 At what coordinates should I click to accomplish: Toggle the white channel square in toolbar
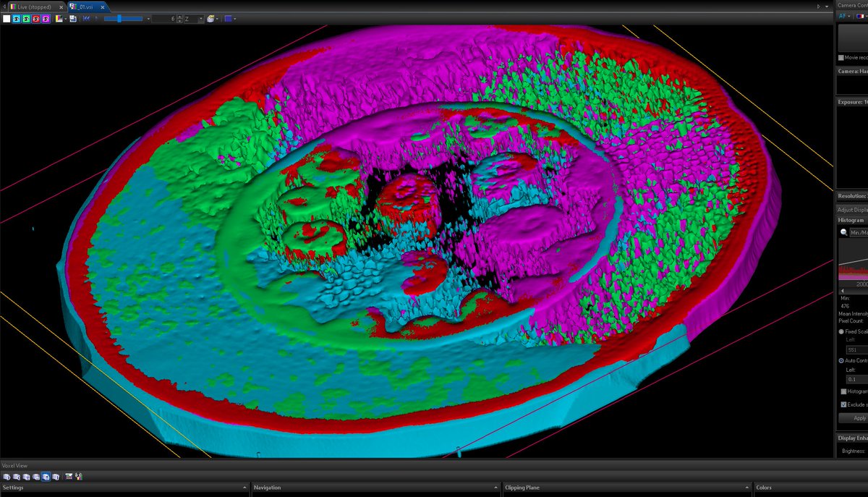pyautogui.click(x=7, y=19)
